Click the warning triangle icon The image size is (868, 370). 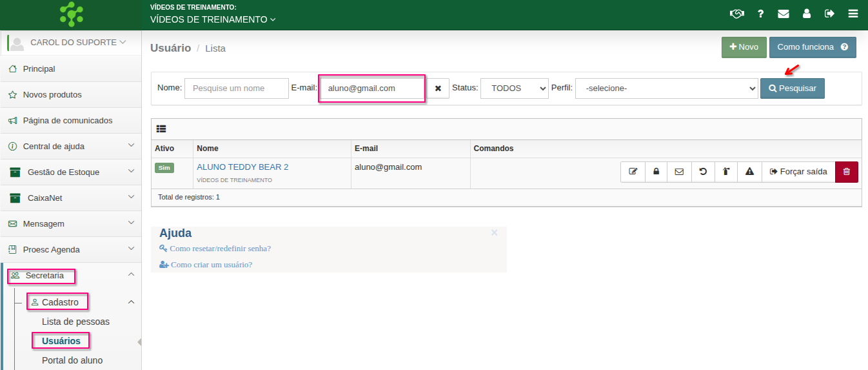point(749,172)
